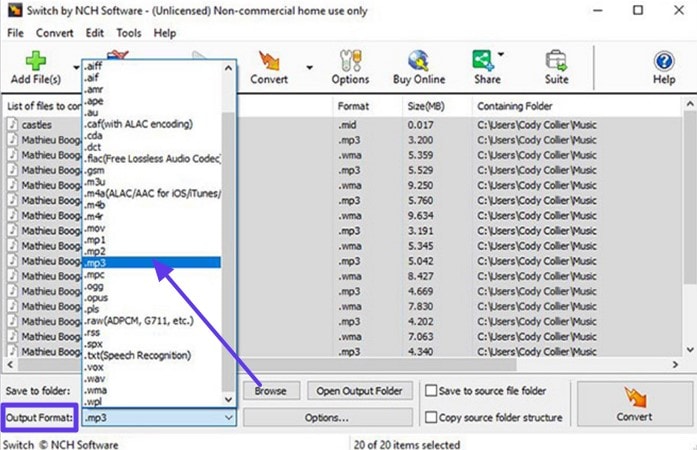Click the 8.427 size value
The image size is (697, 450).
tap(421, 276)
